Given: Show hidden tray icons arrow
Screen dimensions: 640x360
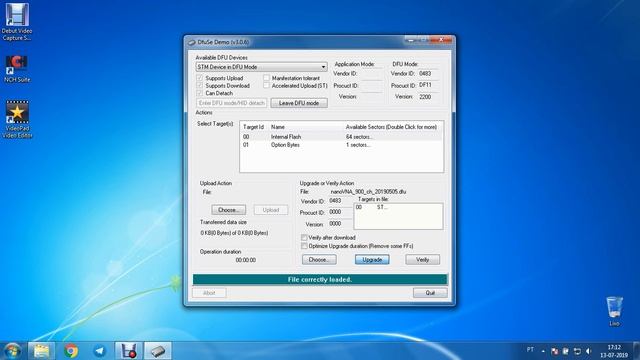Looking at the screenshot, I should click(x=543, y=351).
